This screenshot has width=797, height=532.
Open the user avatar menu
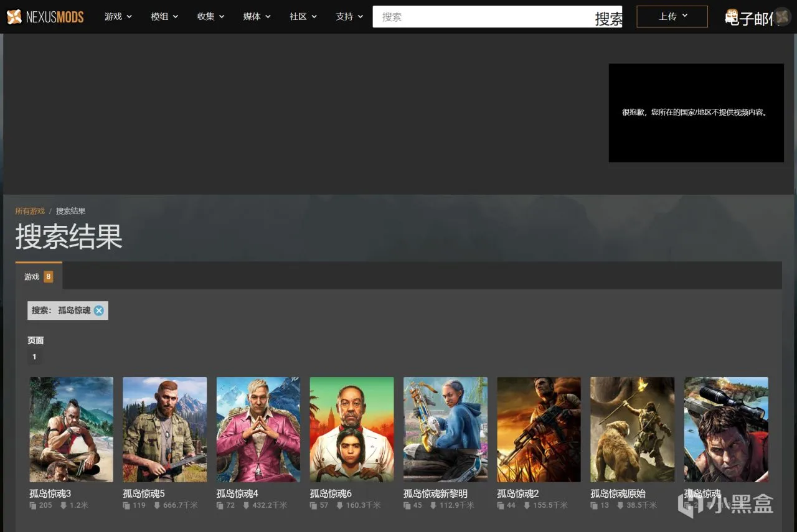coord(783,17)
